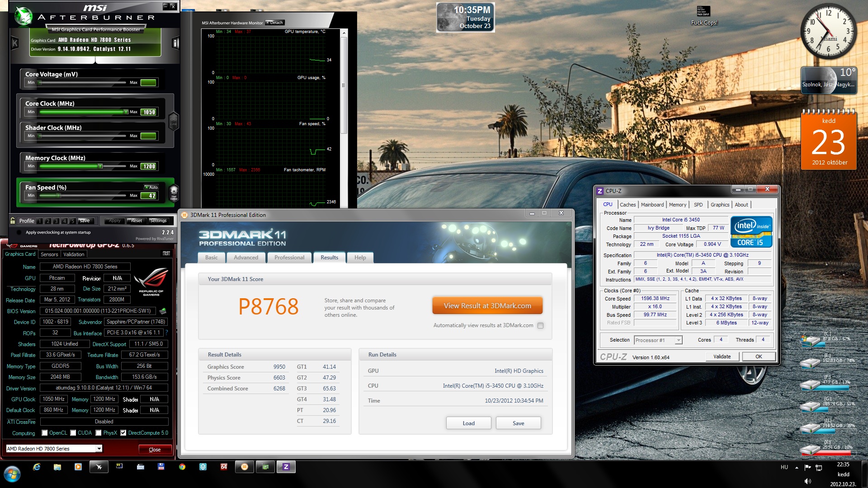The image size is (868, 488).
Task: Show hidden tray icons arrow
Action: [x=797, y=467]
